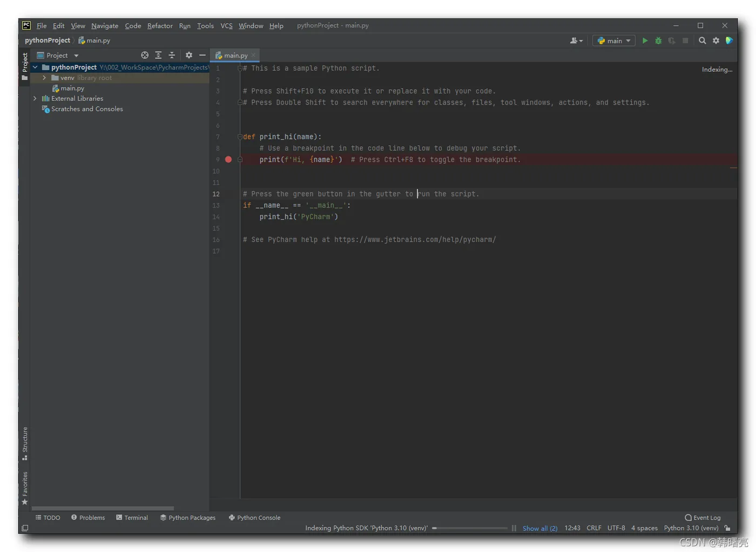Open the Structure side tool tab
Viewport: 756px width, 552px height.
24,443
